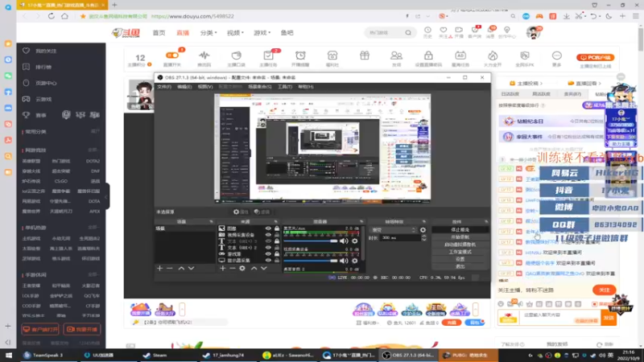
Task: Open the emoji picker in chat toolbar
Action: coord(501,304)
